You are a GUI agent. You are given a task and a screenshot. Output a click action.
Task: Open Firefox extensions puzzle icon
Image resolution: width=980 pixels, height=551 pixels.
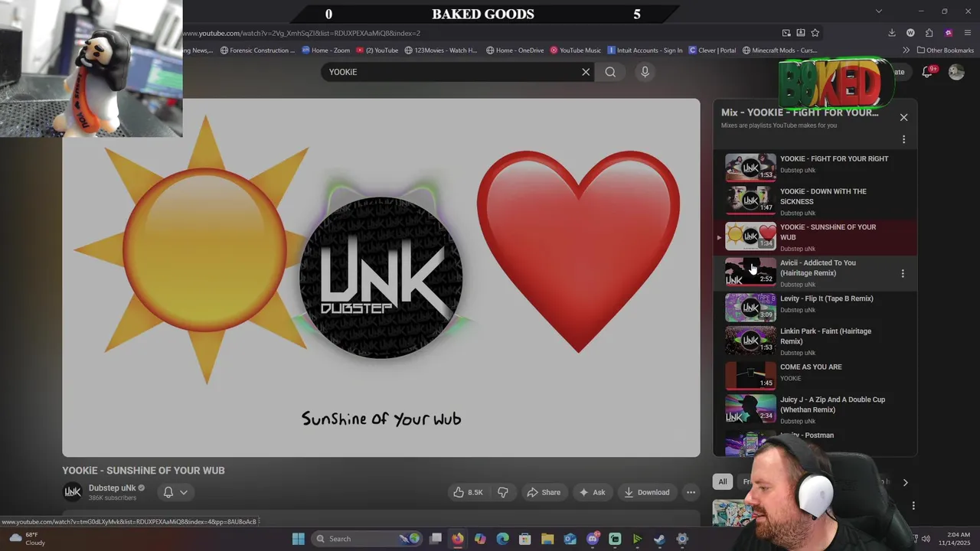pyautogui.click(x=929, y=33)
